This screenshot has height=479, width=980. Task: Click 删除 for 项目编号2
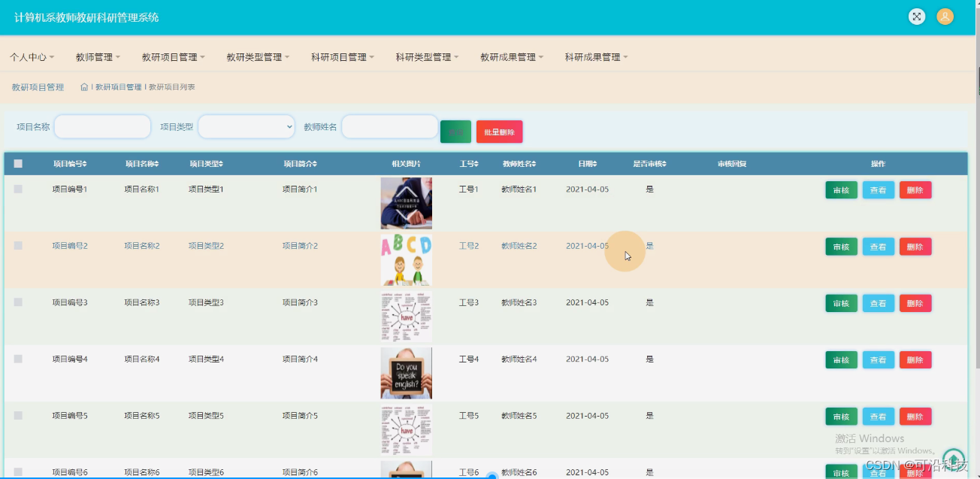[915, 247]
